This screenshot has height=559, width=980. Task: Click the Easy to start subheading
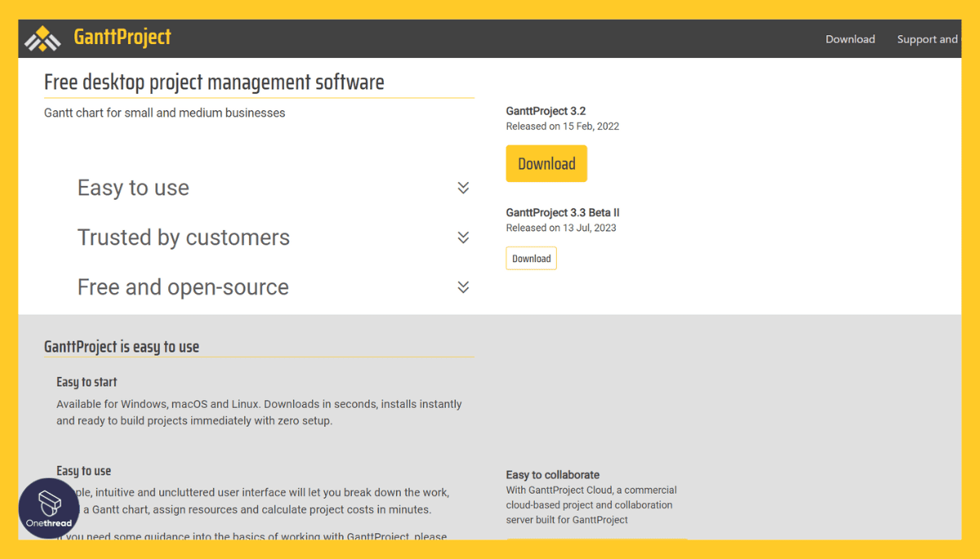point(87,382)
